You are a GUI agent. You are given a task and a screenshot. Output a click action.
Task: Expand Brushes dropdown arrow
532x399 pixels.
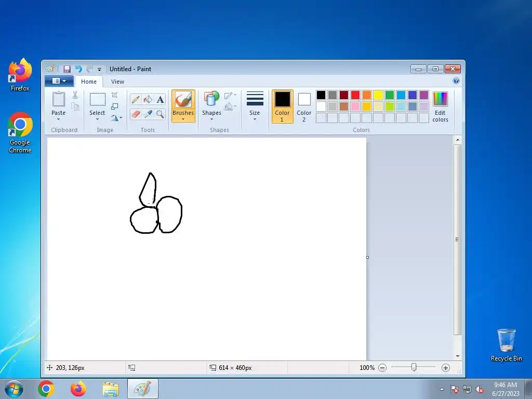pyautogui.click(x=183, y=119)
